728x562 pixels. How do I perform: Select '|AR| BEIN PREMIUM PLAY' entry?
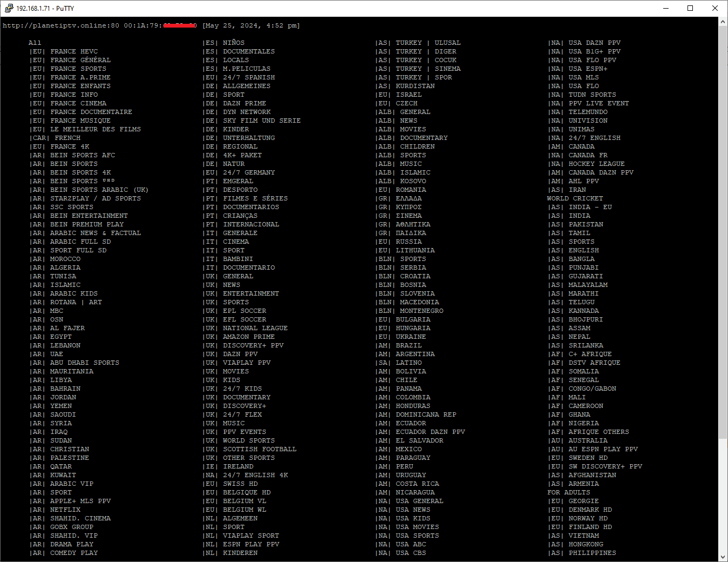click(x=77, y=224)
